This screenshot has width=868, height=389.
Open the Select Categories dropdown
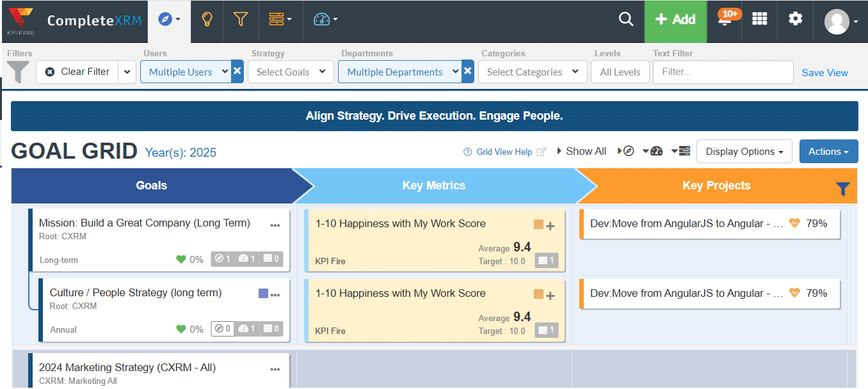533,72
